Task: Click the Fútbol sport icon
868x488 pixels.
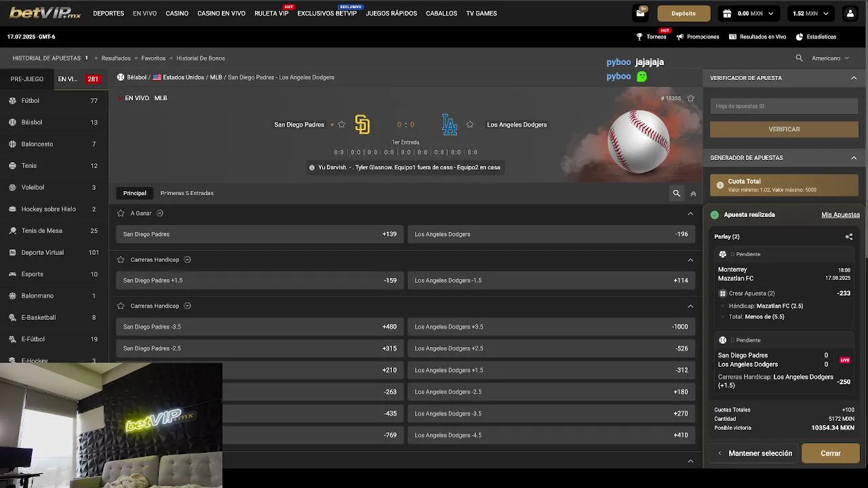Action: pyautogui.click(x=13, y=100)
